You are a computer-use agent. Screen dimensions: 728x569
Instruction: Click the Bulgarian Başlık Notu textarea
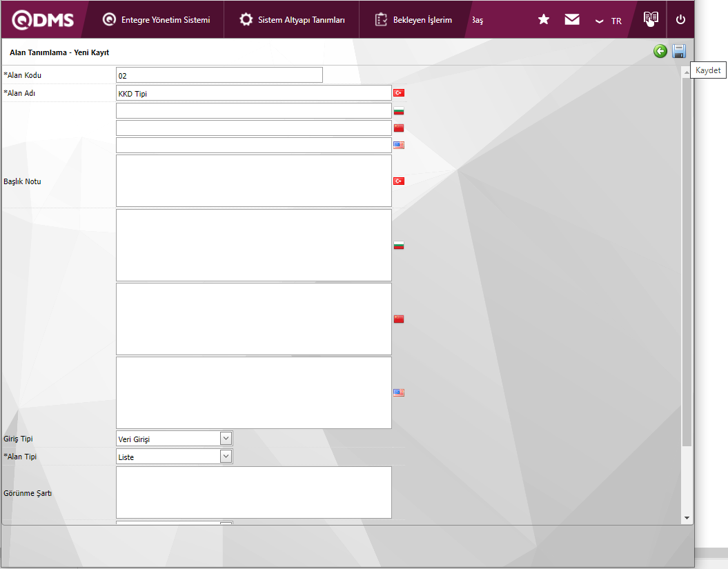pos(254,245)
